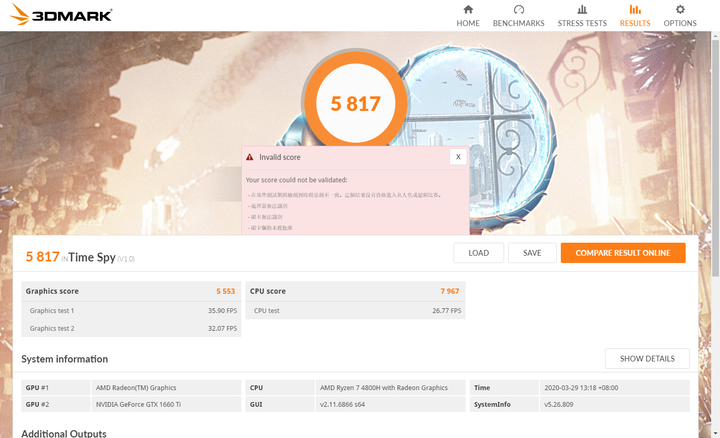Open the Stress Tests chart icon
Screen dimensions: 720x438
pos(582,9)
